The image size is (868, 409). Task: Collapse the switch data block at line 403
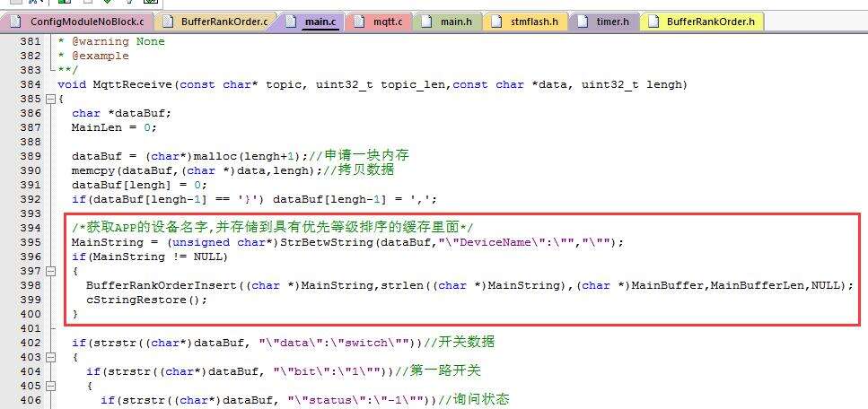51,358
